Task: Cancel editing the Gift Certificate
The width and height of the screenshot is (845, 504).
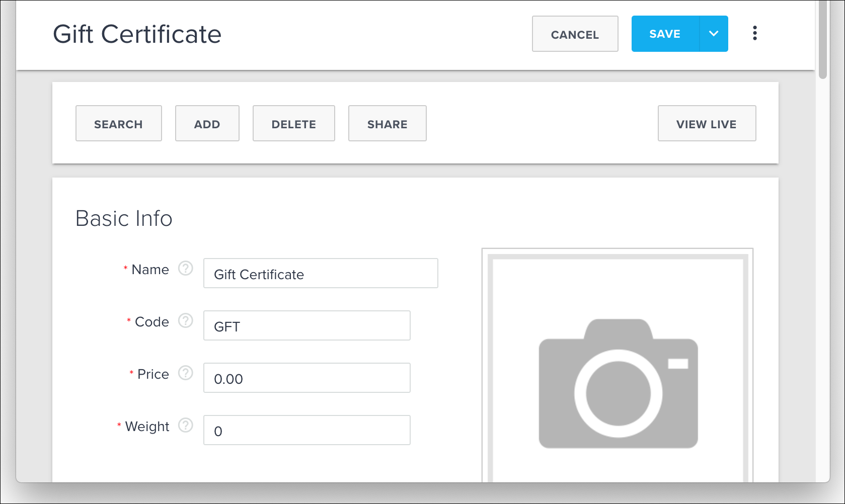Action: tap(575, 34)
